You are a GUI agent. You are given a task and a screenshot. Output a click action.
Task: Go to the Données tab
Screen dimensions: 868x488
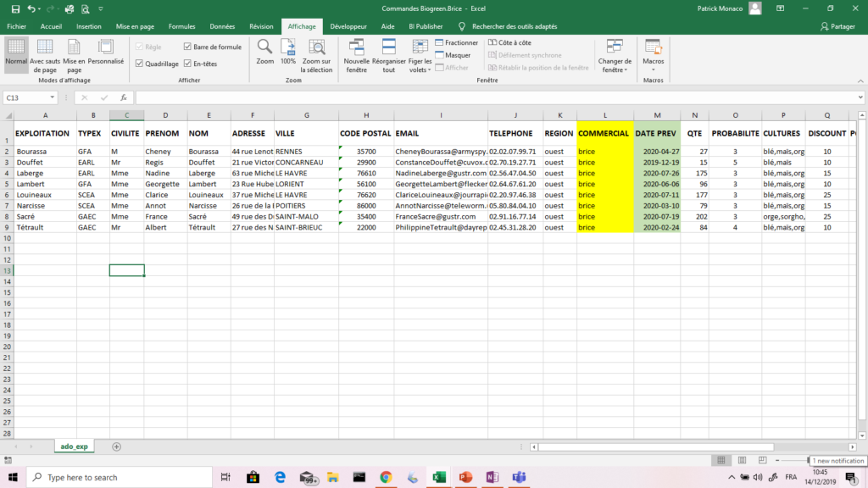pyautogui.click(x=222, y=26)
